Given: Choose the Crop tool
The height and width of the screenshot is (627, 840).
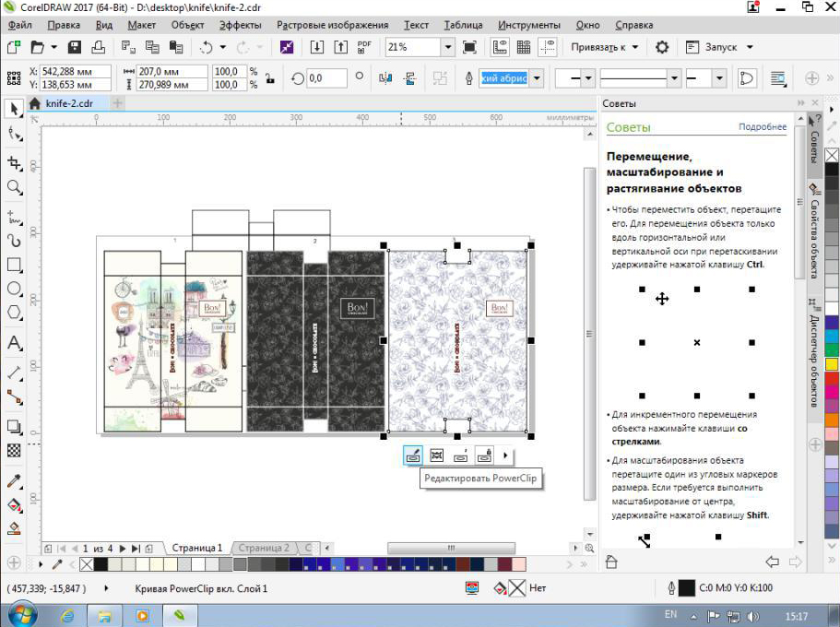Looking at the screenshot, I should click(x=15, y=163).
